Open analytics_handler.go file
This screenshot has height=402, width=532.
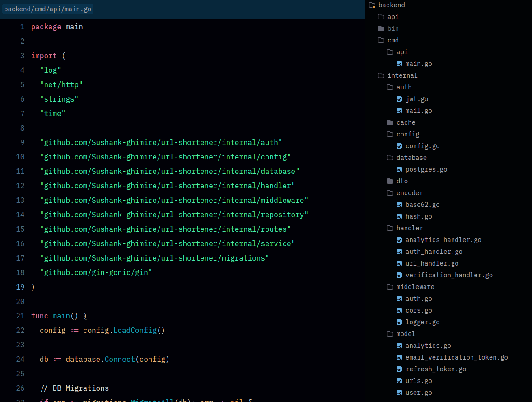coord(443,240)
